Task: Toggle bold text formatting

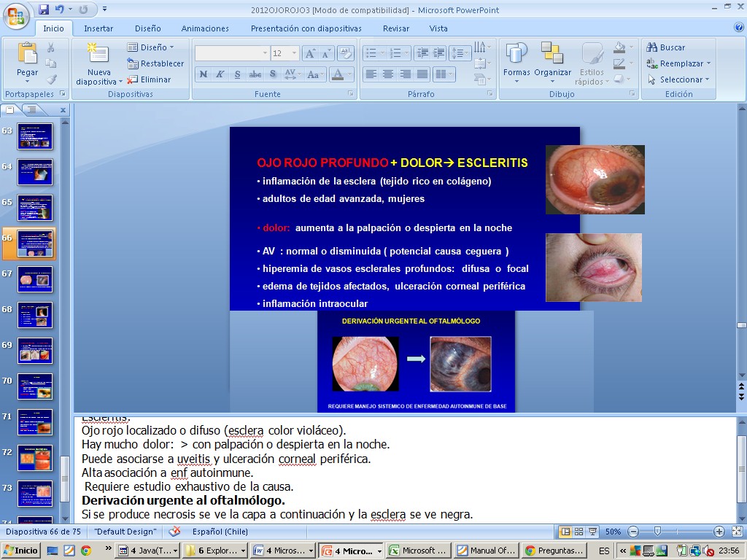Action: (204, 74)
